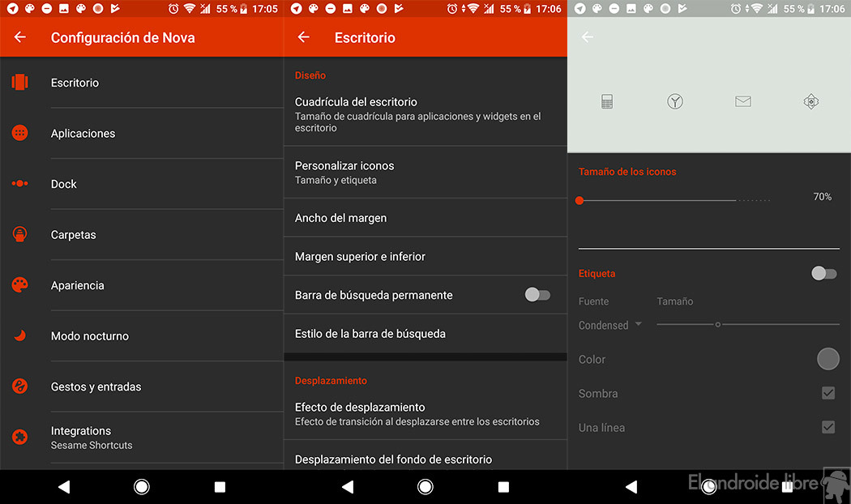Tap the Aplicaciones grid icon
The width and height of the screenshot is (851, 504).
point(20,133)
